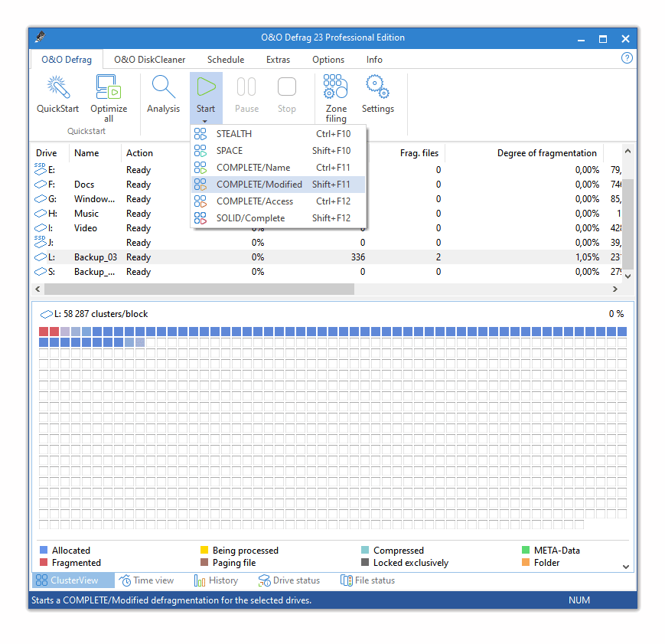Click the drive icon beside the L: 58 287 clusters/block heading
Screen dimensions: 665x644
click(46, 315)
